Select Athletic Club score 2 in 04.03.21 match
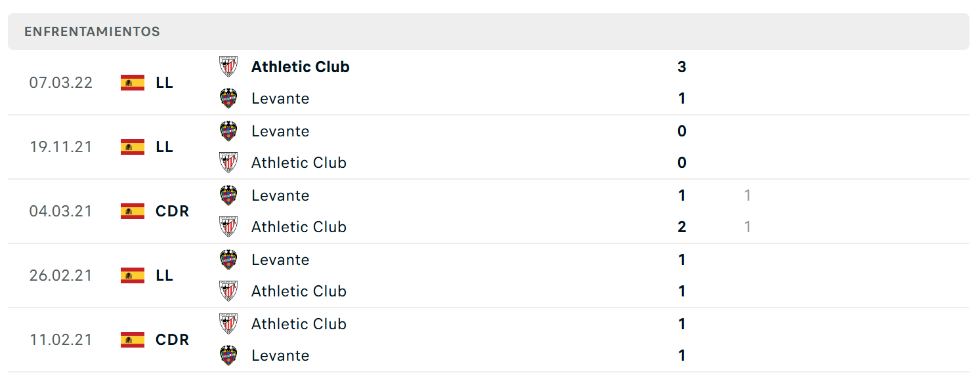Viewport: 980px width, 383px height. point(682,227)
